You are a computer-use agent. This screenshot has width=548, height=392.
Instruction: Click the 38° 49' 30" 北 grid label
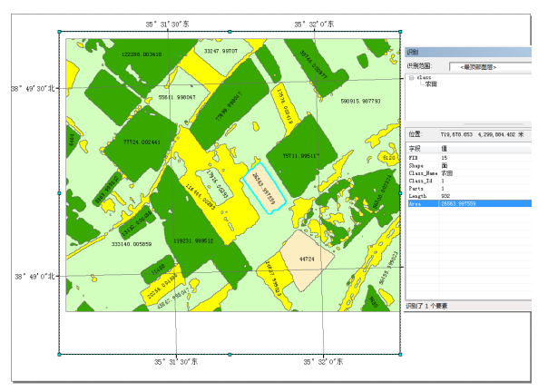click(34, 89)
